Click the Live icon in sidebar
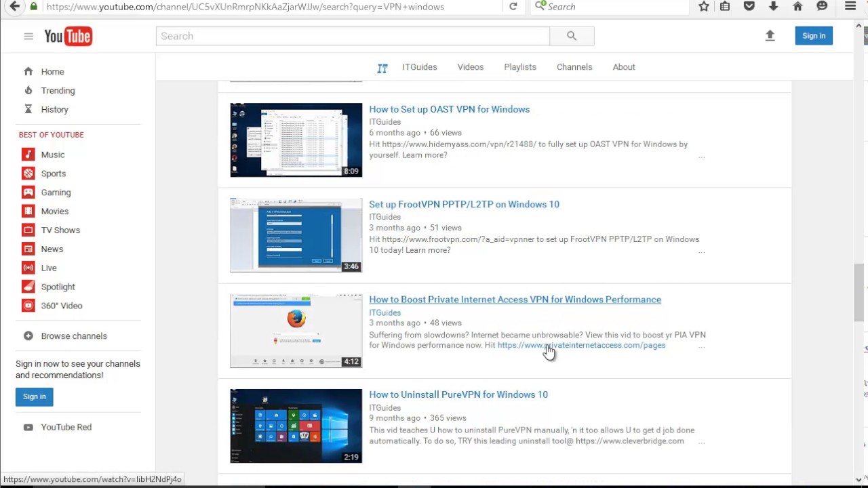The width and height of the screenshot is (868, 488). point(28,268)
